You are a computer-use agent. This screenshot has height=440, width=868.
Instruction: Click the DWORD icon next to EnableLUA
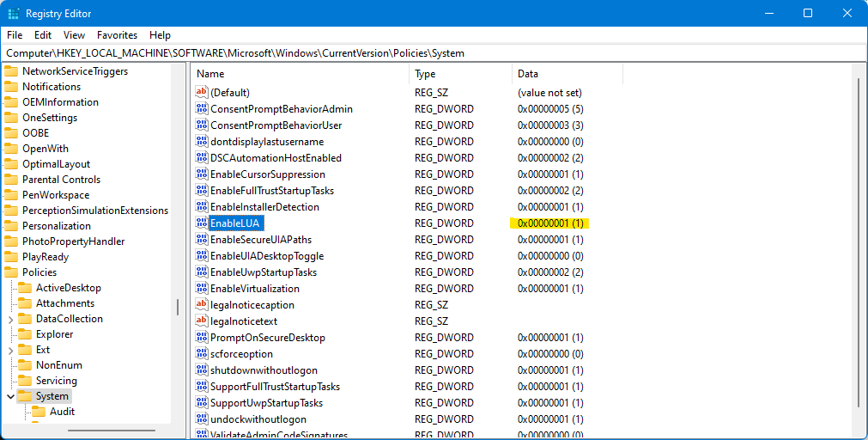pos(202,223)
